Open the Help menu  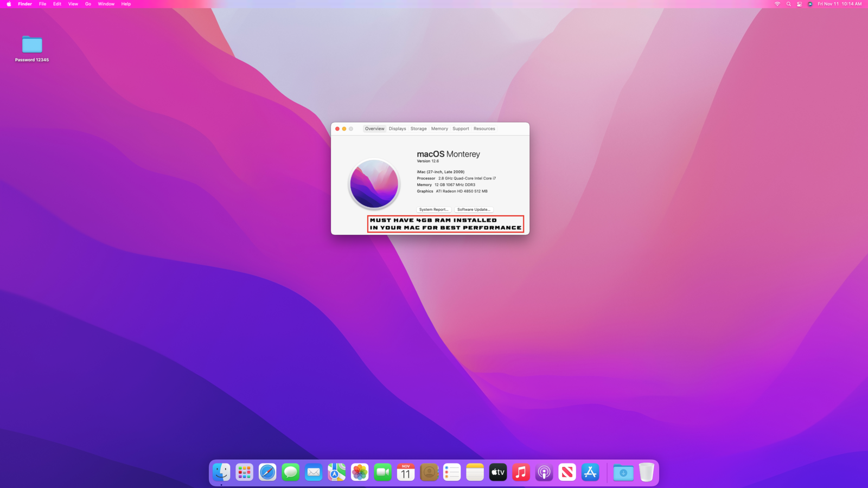point(126,4)
